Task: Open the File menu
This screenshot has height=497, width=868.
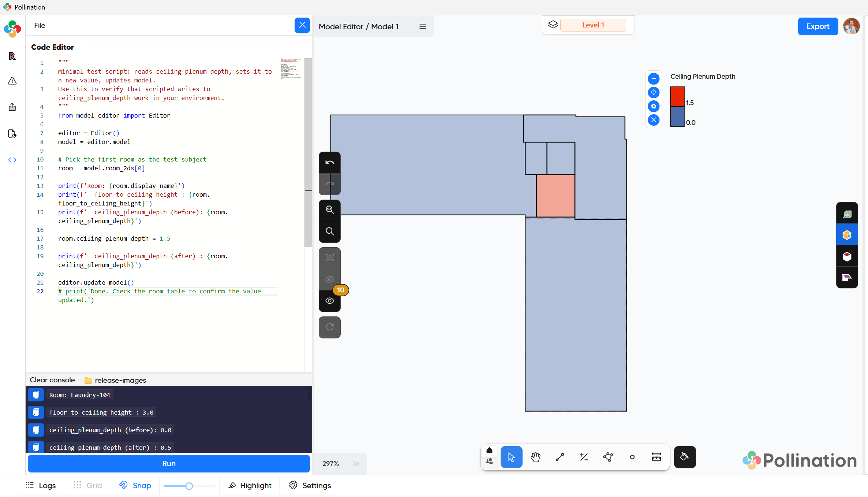Action: [x=40, y=25]
